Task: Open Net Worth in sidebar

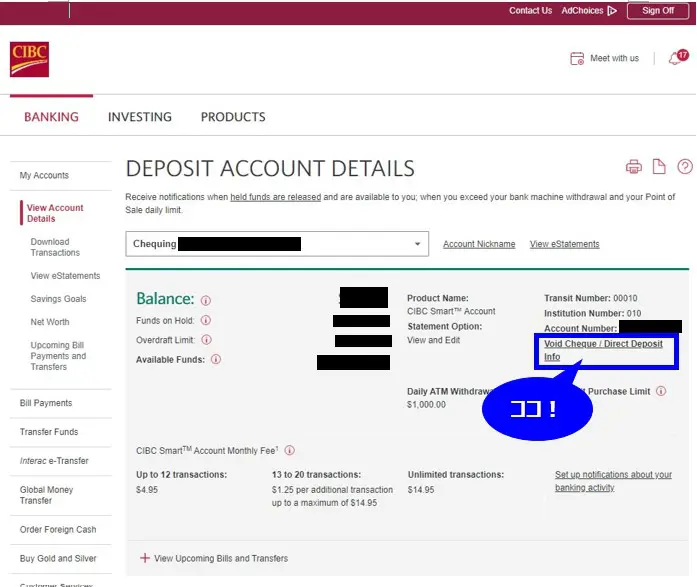Action: click(x=50, y=322)
